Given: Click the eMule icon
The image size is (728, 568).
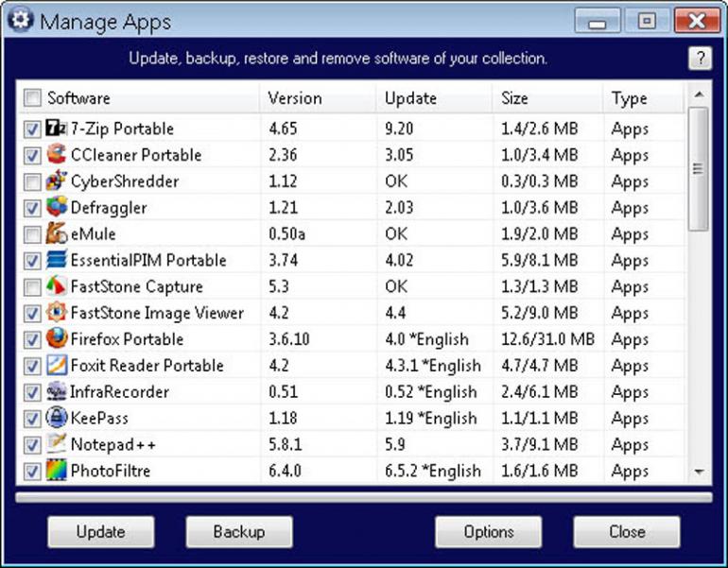Looking at the screenshot, I should point(56,233).
